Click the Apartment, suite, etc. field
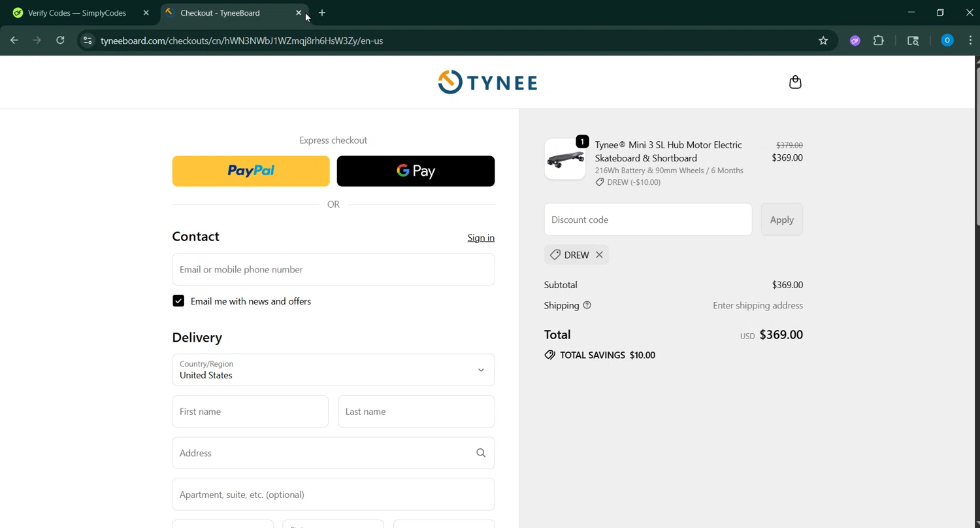The height and width of the screenshot is (528, 980). pyautogui.click(x=333, y=495)
